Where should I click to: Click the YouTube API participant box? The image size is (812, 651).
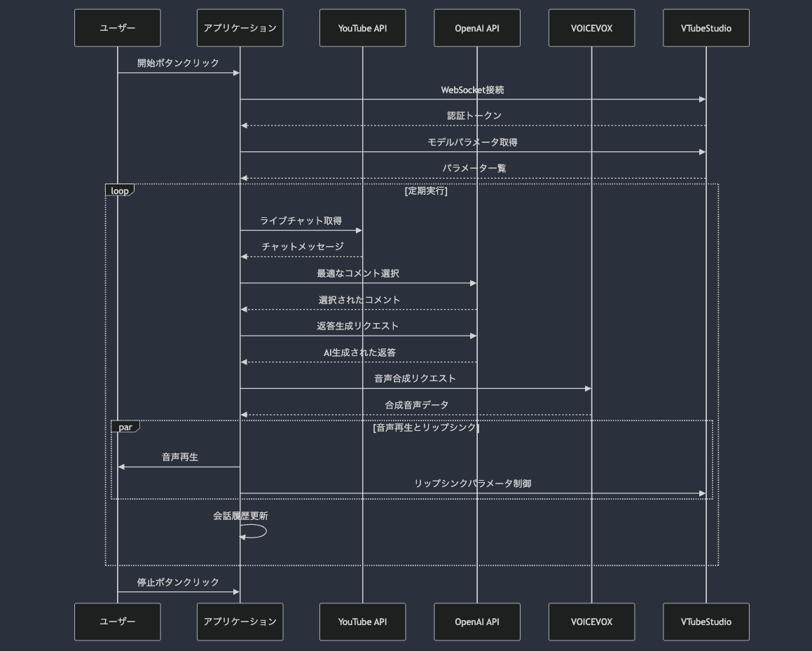tap(362, 27)
